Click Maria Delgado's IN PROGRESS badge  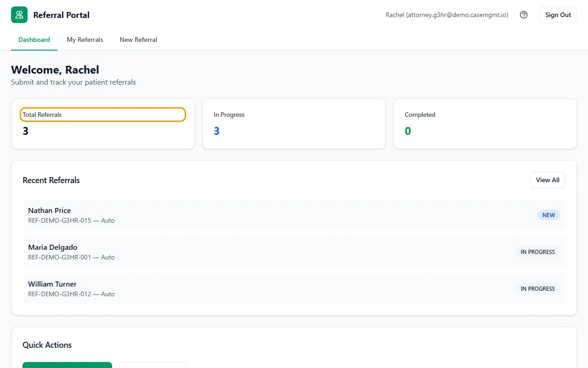(x=537, y=252)
